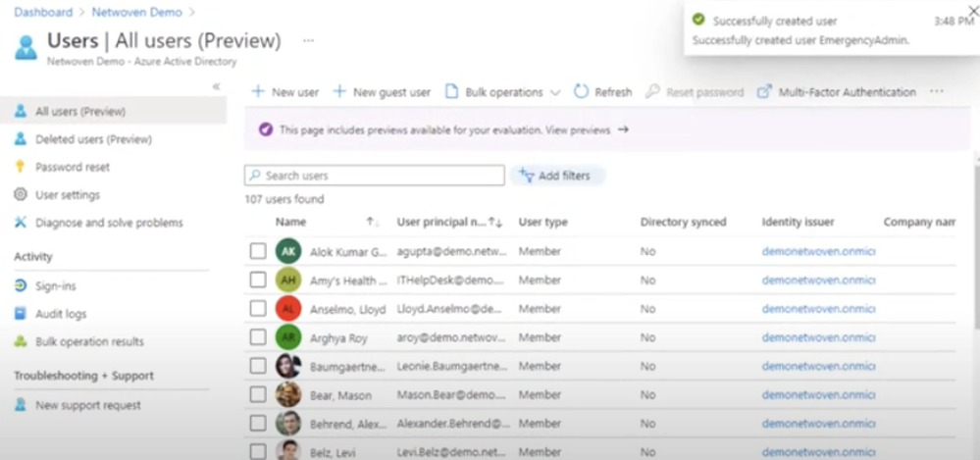Click the green success check icon in notification

(x=698, y=20)
